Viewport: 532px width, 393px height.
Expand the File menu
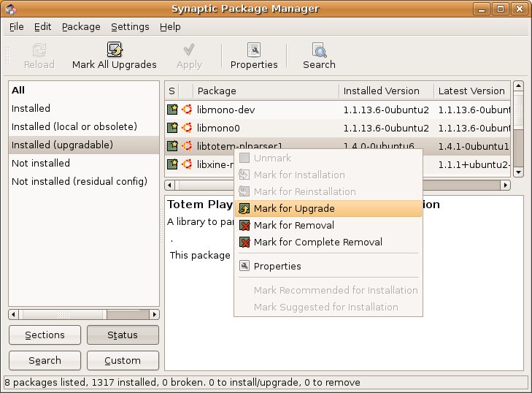tap(17, 26)
